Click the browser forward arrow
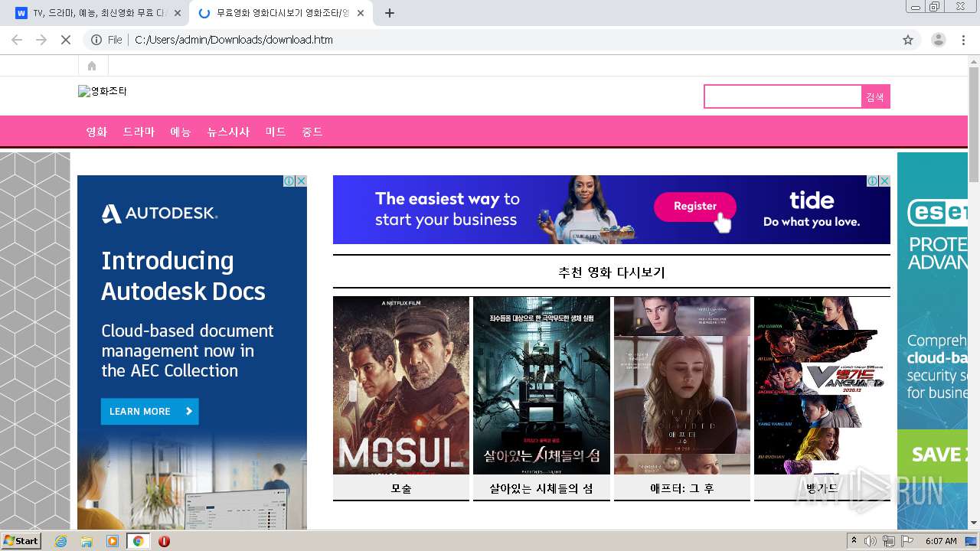This screenshot has width=980, height=551. (x=41, y=40)
